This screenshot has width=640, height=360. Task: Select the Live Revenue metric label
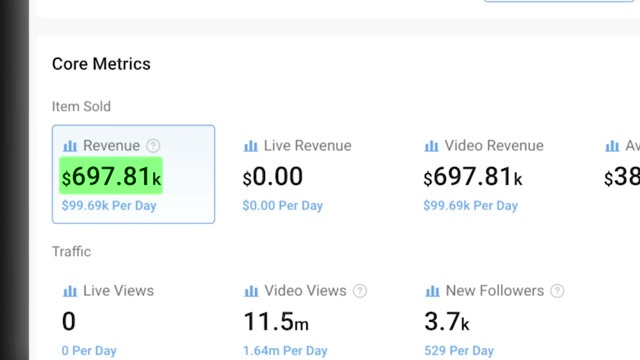(307, 146)
